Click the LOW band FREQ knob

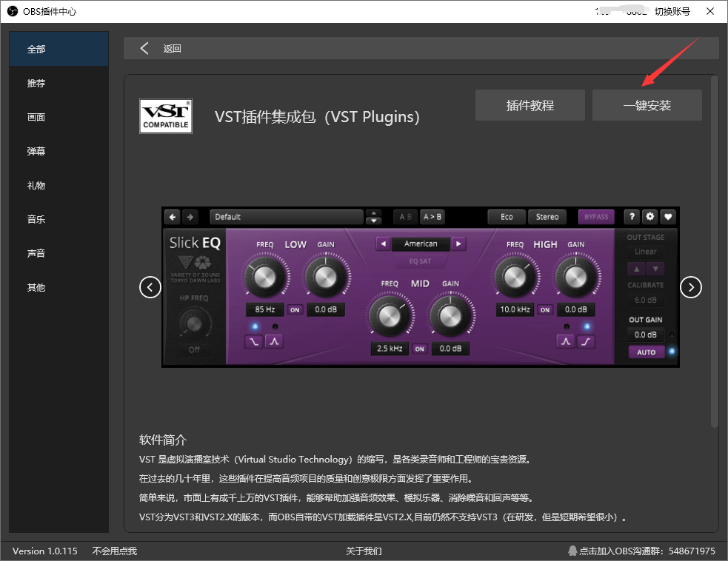coord(264,277)
